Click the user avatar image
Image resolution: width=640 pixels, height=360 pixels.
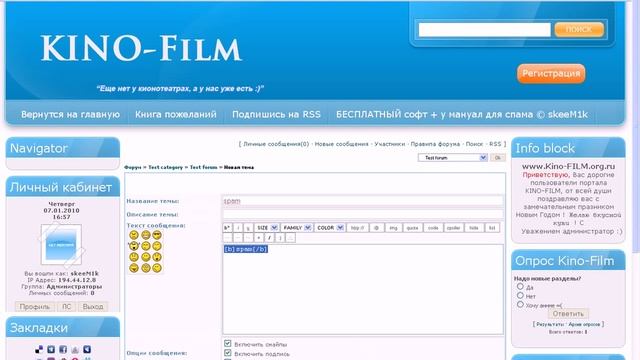[x=61, y=244]
